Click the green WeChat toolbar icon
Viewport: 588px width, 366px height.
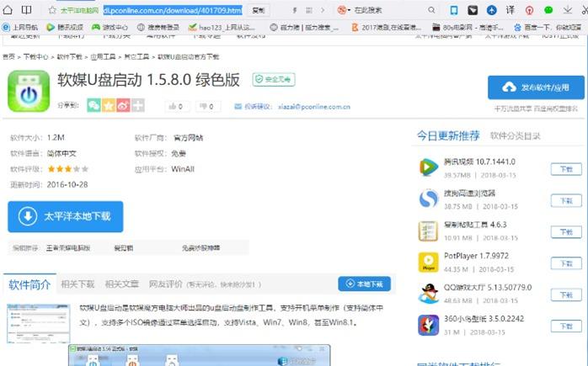(x=548, y=10)
